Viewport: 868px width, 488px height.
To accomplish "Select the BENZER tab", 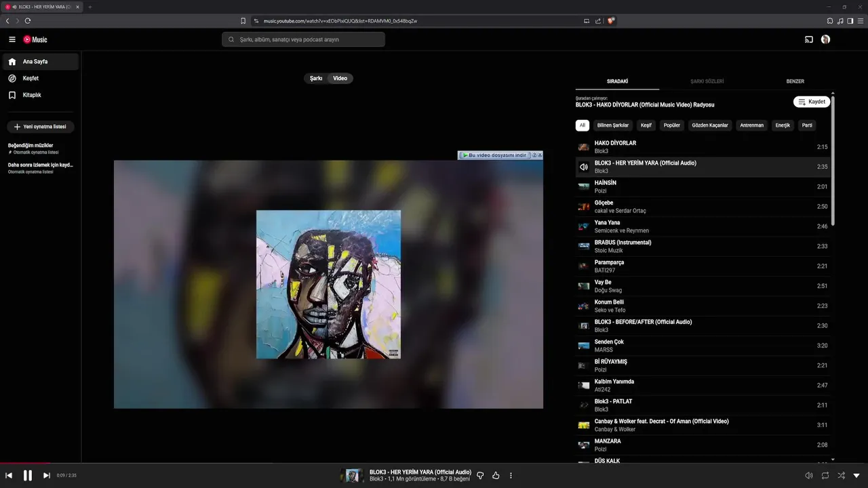I will point(795,81).
